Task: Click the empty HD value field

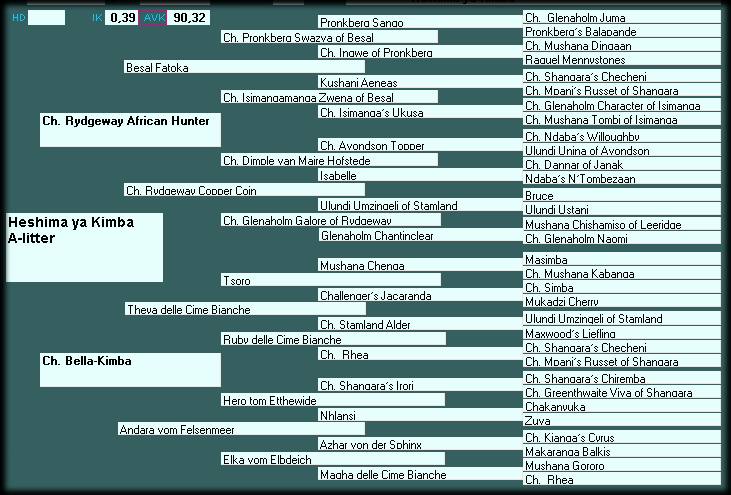Action: point(47,18)
